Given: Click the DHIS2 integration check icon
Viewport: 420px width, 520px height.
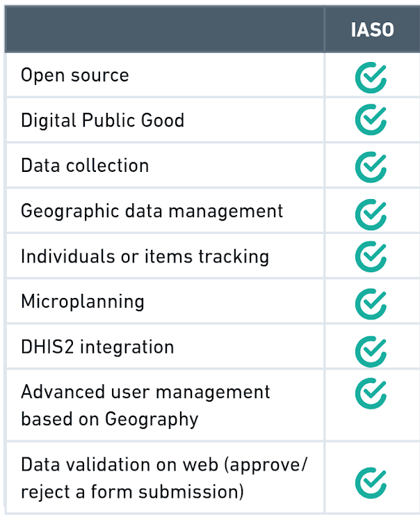Looking at the screenshot, I should [371, 348].
